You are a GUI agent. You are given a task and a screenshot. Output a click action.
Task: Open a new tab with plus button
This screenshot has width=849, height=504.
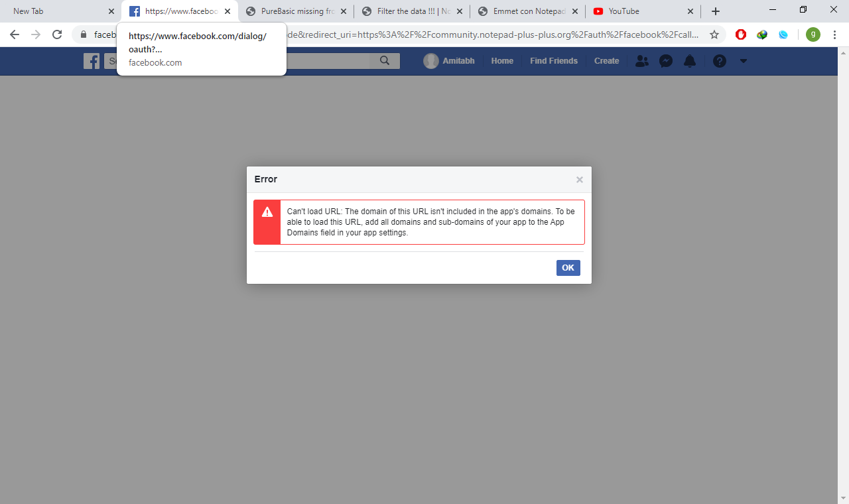pyautogui.click(x=715, y=11)
